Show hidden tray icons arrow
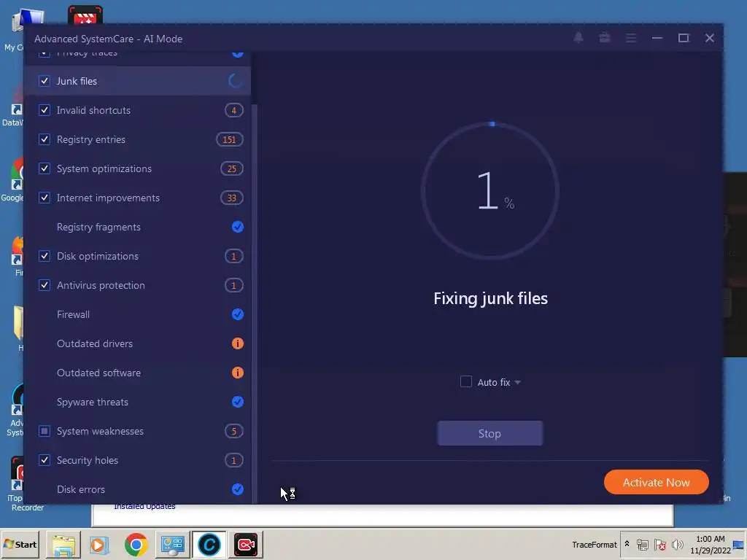The image size is (747, 560). point(627,544)
